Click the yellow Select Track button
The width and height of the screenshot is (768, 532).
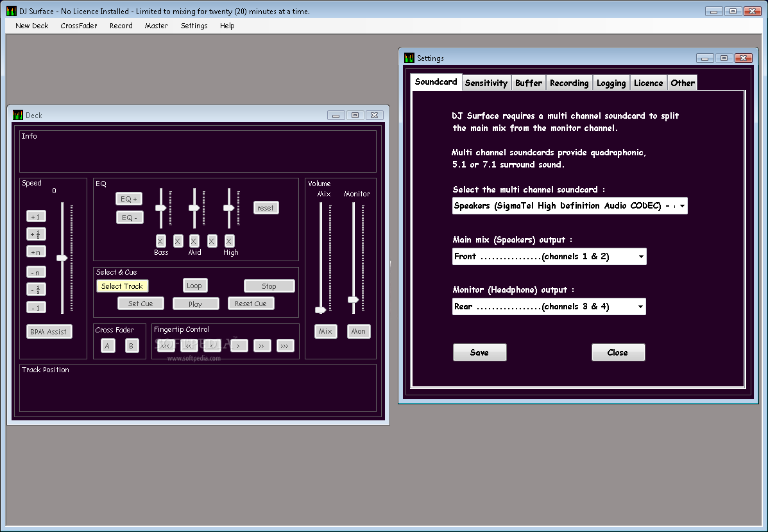(122, 286)
